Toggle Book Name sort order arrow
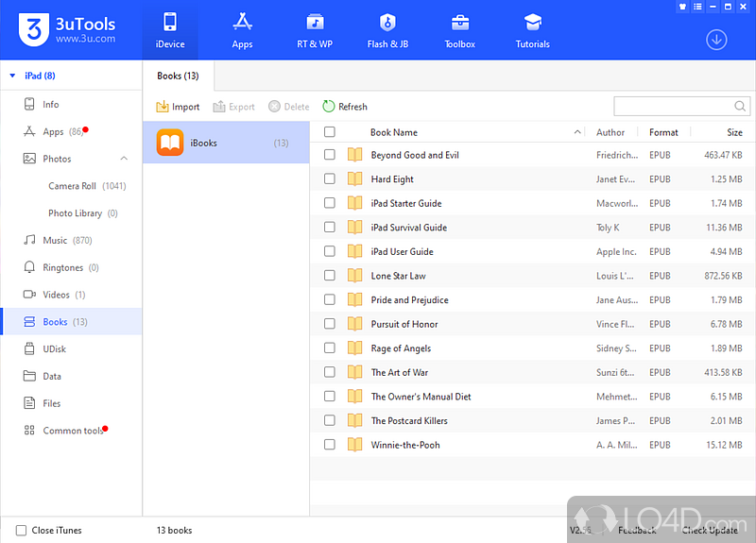The height and width of the screenshot is (543, 756). [577, 132]
